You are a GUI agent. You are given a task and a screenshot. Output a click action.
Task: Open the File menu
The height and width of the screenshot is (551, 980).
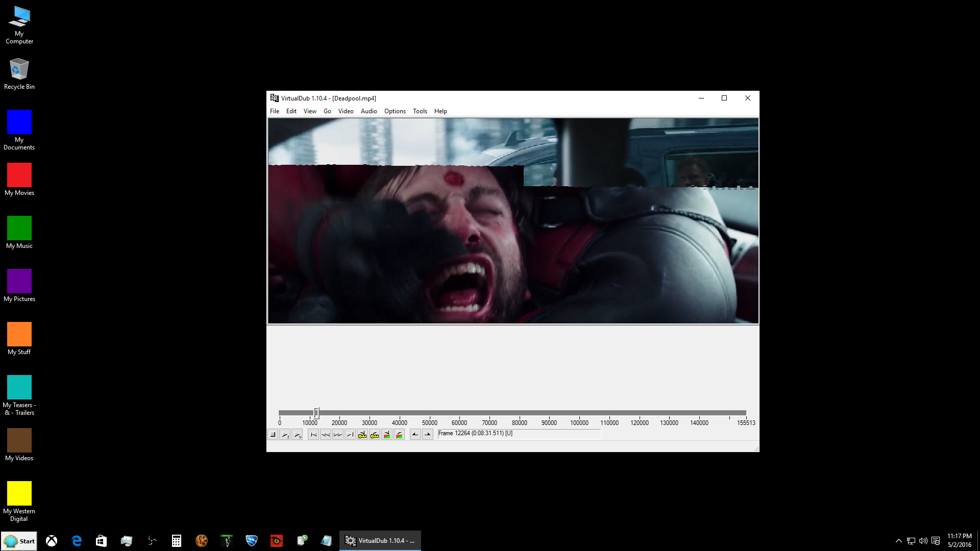[275, 111]
